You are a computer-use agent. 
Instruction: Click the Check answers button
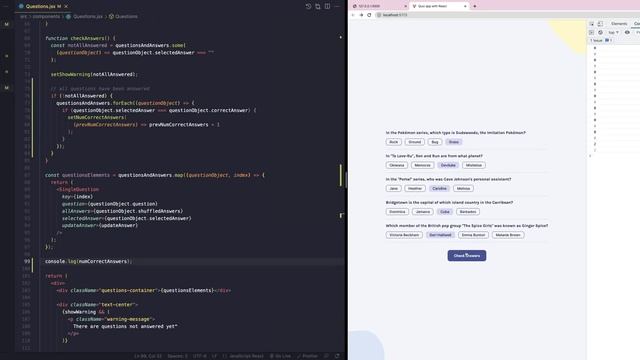pos(467,256)
